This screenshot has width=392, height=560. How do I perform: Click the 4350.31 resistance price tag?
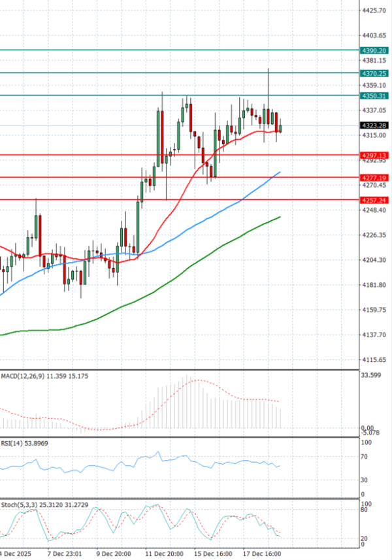pyautogui.click(x=374, y=96)
